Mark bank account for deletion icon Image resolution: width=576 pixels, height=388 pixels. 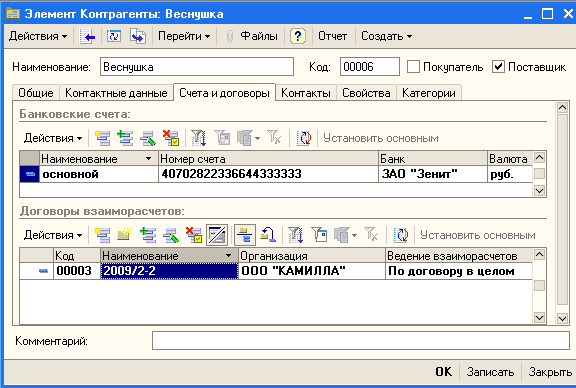click(171, 138)
